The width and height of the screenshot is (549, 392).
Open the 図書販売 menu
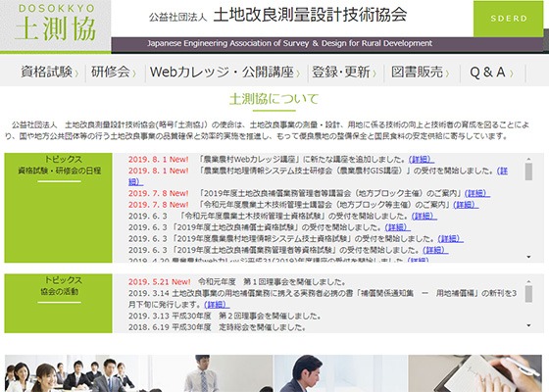[x=421, y=73]
